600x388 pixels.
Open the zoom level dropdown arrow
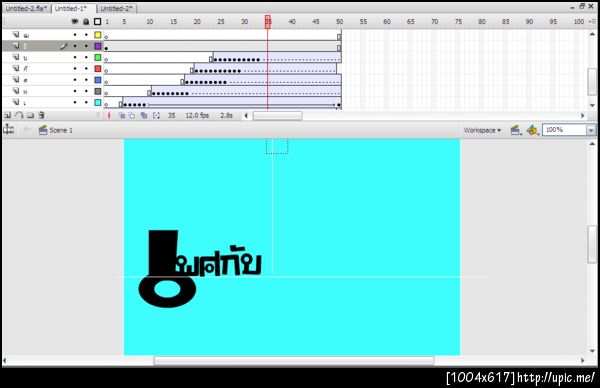click(x=591, y=130)
